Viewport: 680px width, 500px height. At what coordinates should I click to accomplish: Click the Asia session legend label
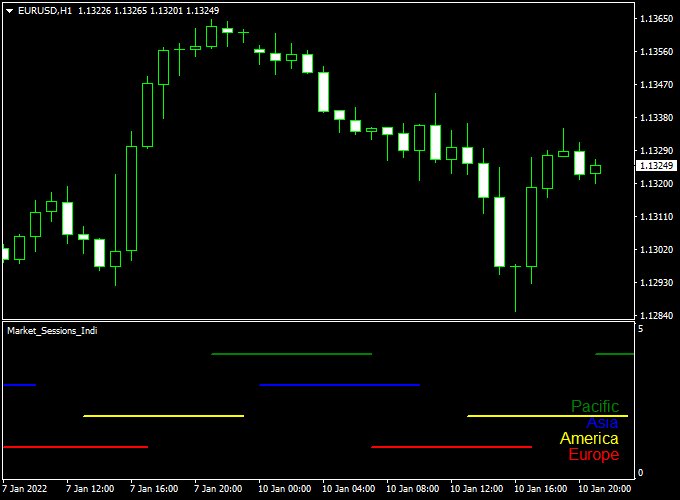coord(602,422)
